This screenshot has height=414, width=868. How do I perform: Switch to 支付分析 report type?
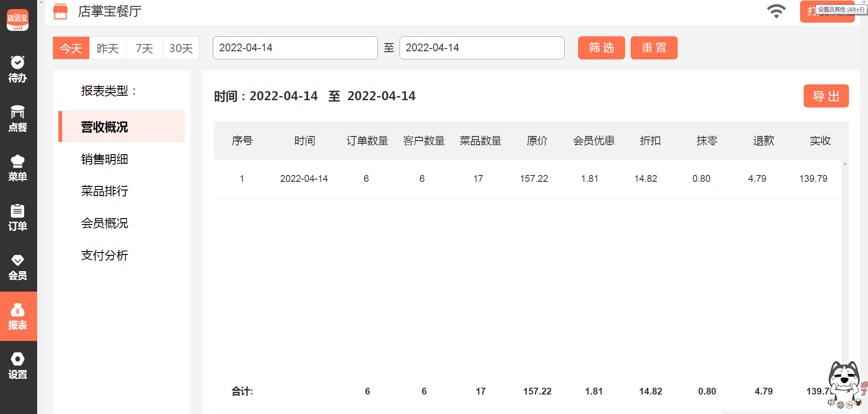click(x=105, y=255)
